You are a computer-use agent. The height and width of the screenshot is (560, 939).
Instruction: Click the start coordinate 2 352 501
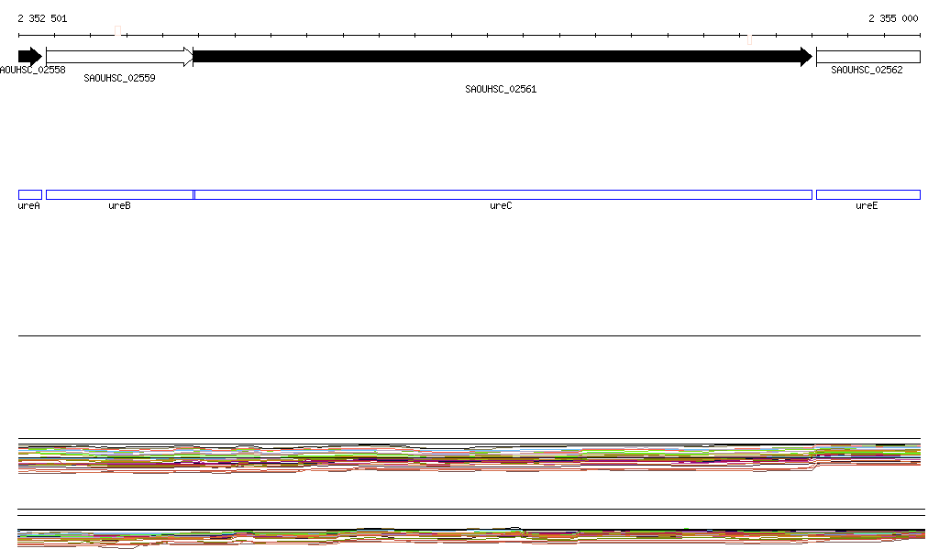pos(42,18)
